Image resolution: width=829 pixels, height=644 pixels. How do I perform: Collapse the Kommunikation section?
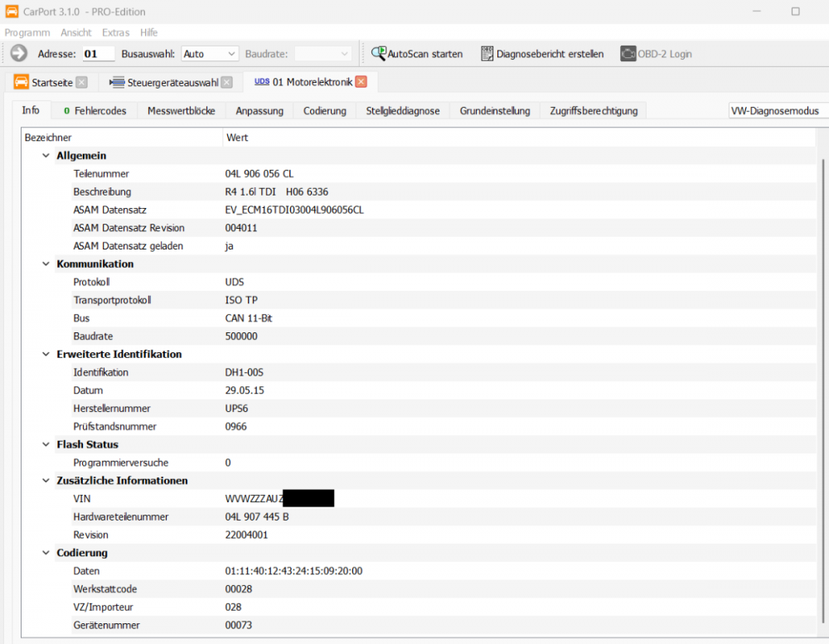46,264
